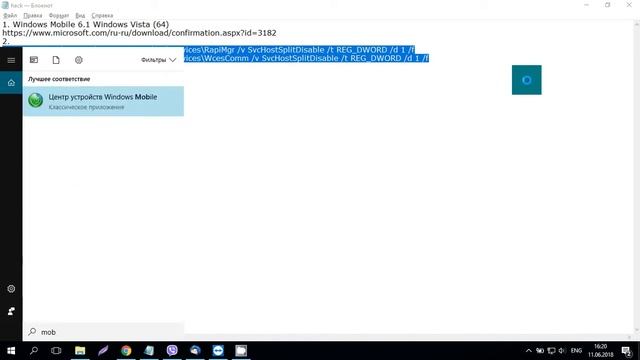Viewport: 640px width, 360px height.
Task: Click the selected WcesComm registry command line
Action: (x=306, y=58)
